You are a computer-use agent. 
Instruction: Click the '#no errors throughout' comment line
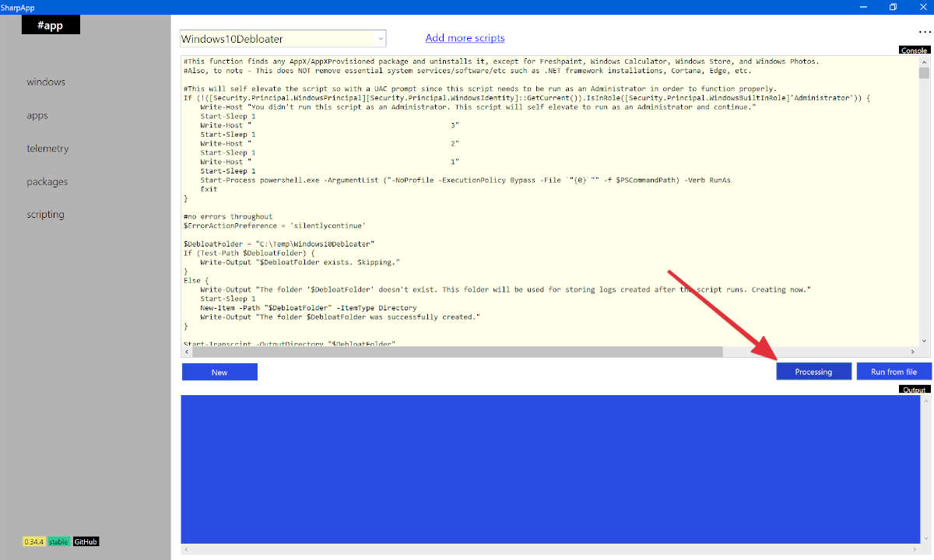(228, 216)
